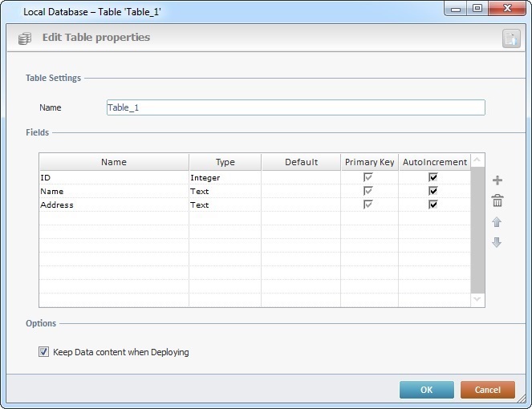The width and height of the screenshot is (532, 409).
Task: Uncheck Keep Data content when Deploying
Action: 43,352
